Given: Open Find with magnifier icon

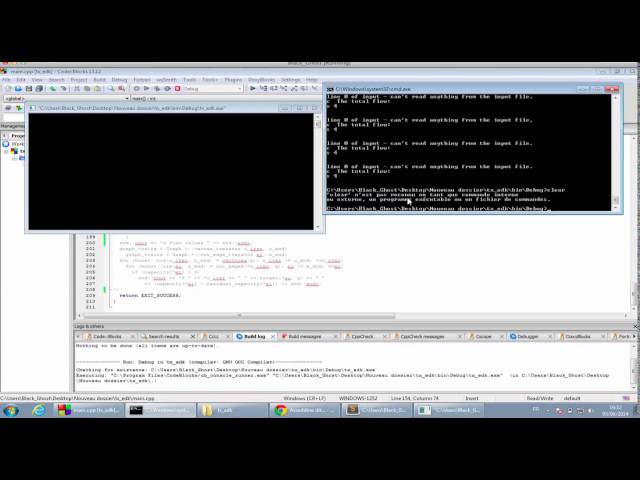Looking at the screenshot, I should click(111, 89).
